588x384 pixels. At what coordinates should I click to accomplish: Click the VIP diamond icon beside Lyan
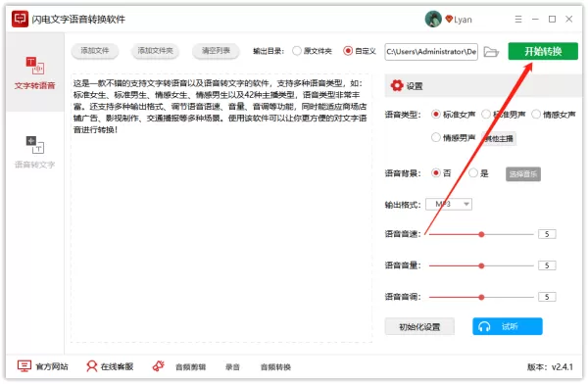click(x=449, y=19)
